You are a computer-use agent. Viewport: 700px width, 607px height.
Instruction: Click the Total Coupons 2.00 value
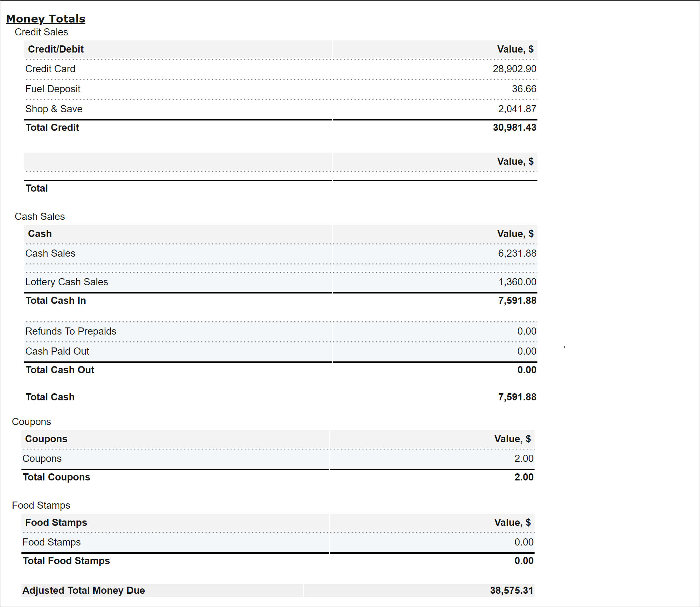(x=524, y=477)
